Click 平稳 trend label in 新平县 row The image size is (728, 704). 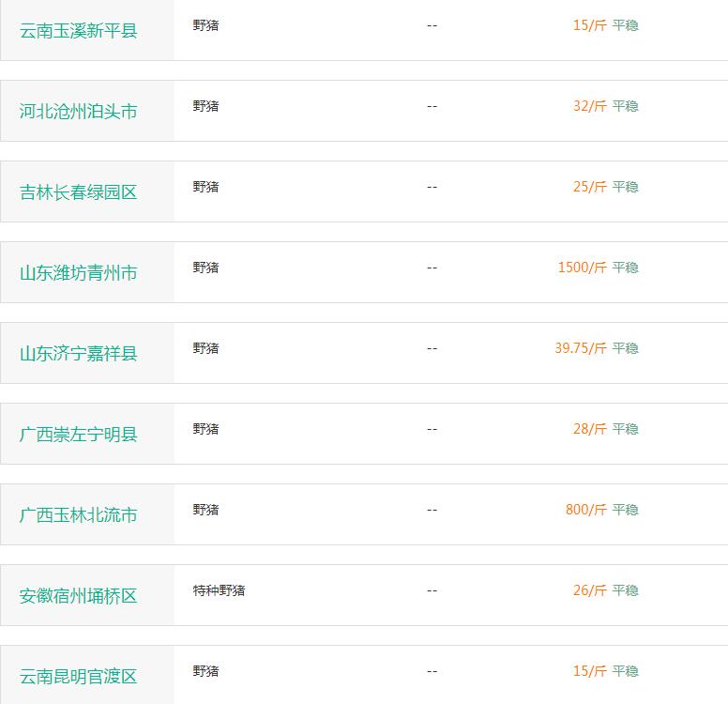point(625,25)
